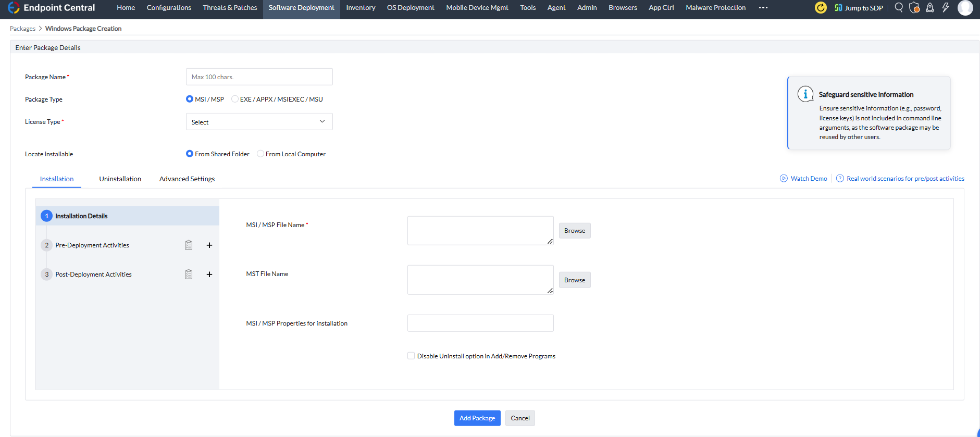Click the rocket icon in the header

click(x=929, y=8)
